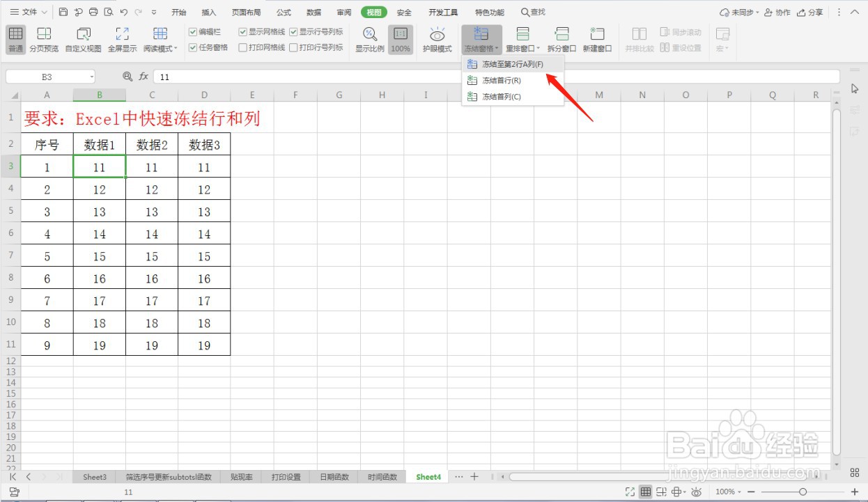
Task: Expand the 阅读模式 reading mode dropdown
Action: (x=160, y=40)
